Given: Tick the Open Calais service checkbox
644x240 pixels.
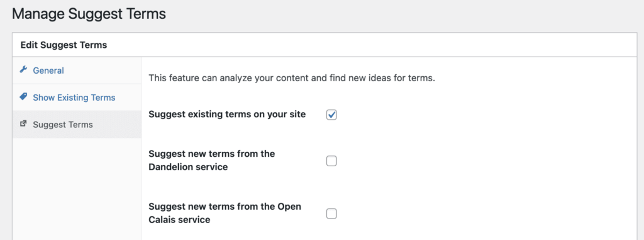Looking at the screenshot, I should click(x=331, y=214).
